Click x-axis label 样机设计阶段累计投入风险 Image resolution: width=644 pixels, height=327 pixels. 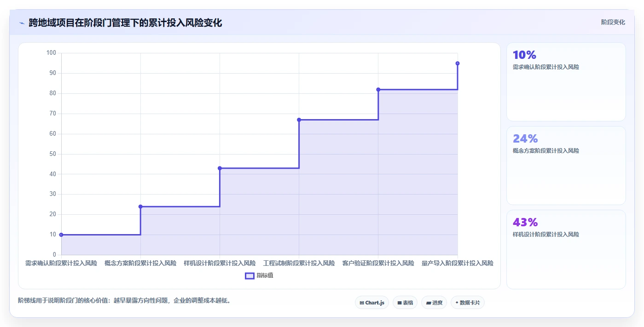tap(220, 264)
